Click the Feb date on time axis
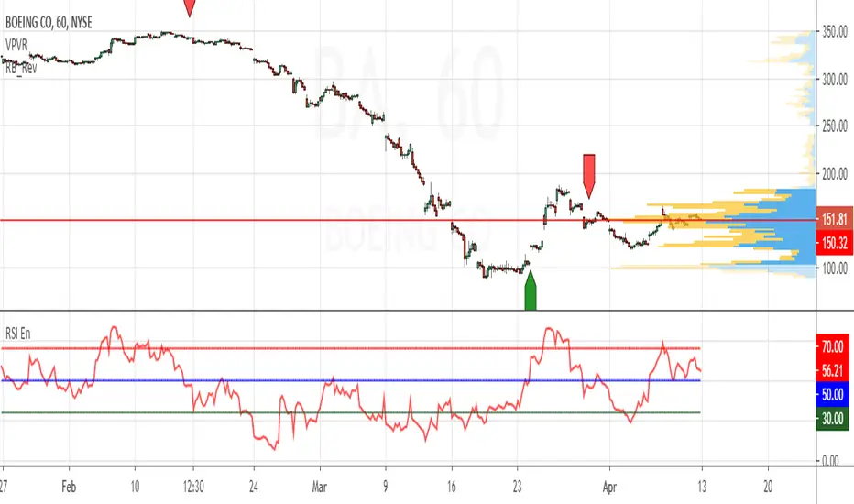854x504 pixels. (x=69, y=487)
